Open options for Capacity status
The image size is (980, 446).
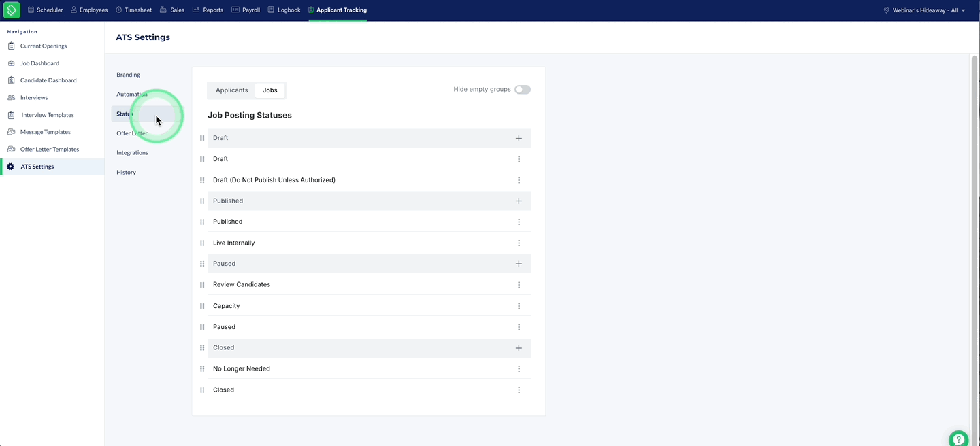click(519, 306)
